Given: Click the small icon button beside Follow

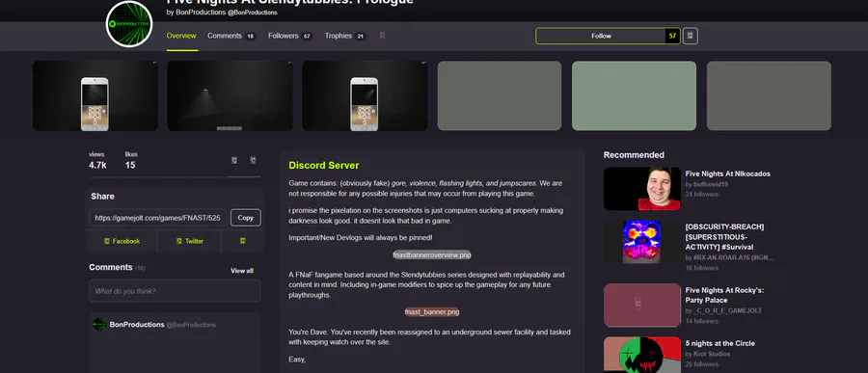Looking at the screenshot, I should 690,36.
